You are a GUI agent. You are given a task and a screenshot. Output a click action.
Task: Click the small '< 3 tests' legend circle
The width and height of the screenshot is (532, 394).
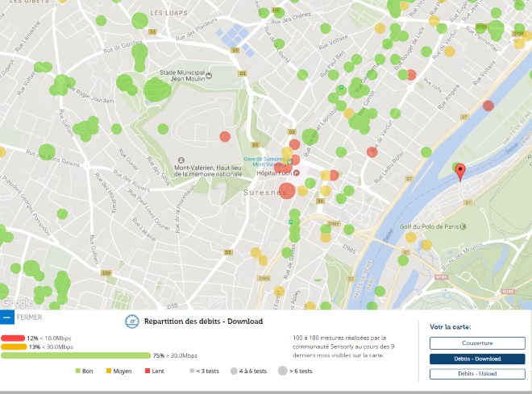192,371
